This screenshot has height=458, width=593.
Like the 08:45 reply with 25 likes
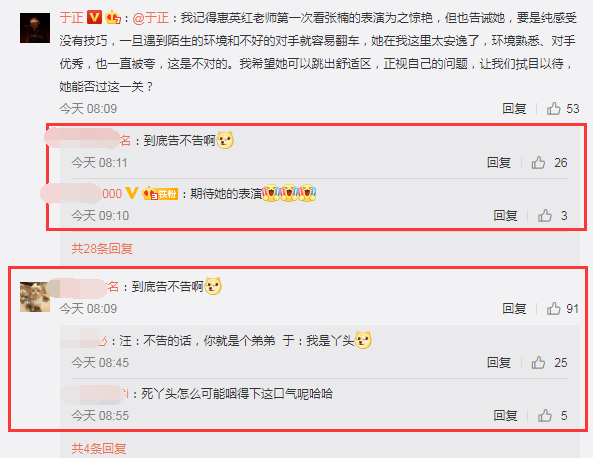pyautogui.click(x=538, y=363)
